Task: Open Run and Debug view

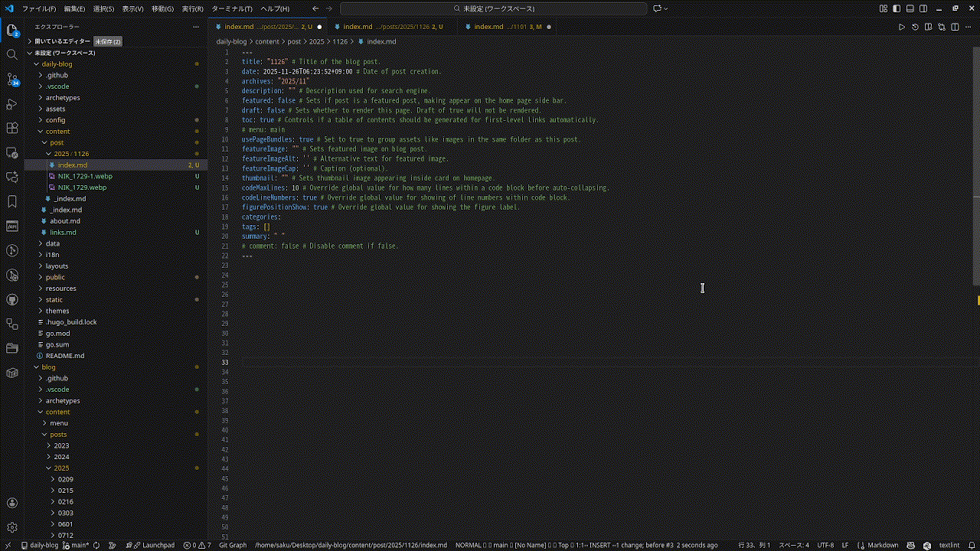Action: 12,104
